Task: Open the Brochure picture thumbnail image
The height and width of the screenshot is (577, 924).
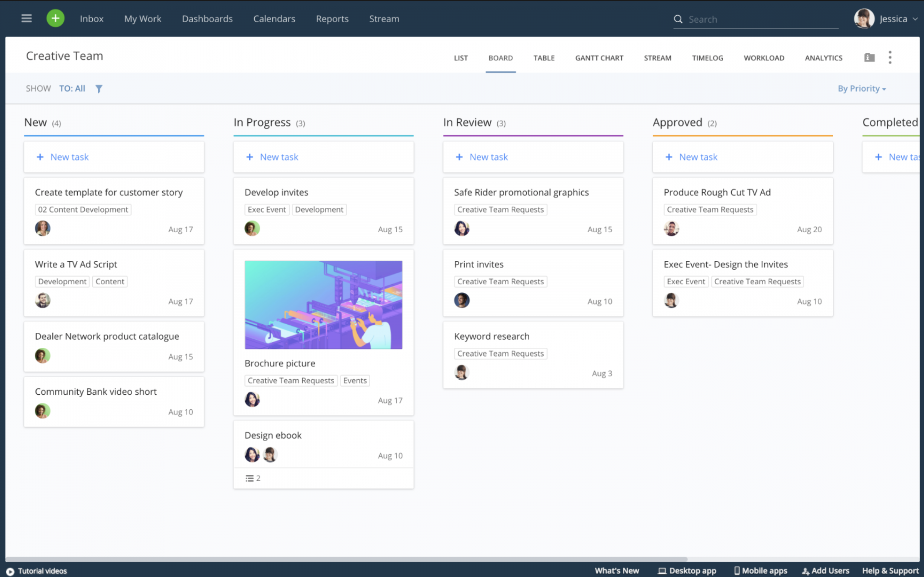Action: pyautogui.click(x=323, y=305)
